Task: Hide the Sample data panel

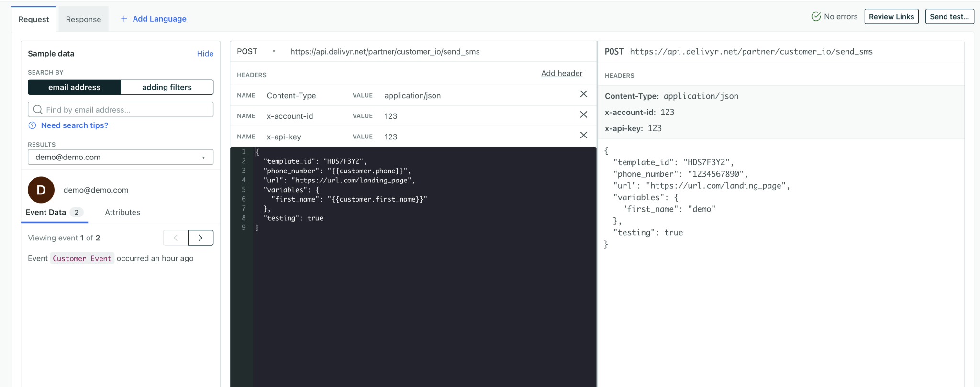Action: point(205,54)
